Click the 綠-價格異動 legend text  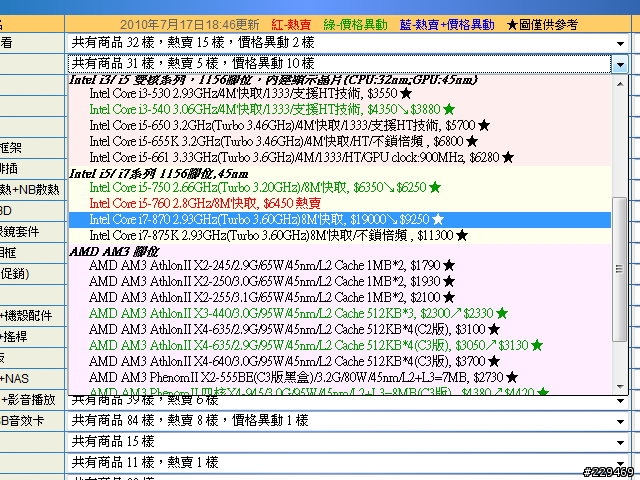pyautogui.click(x=355, y=25)
